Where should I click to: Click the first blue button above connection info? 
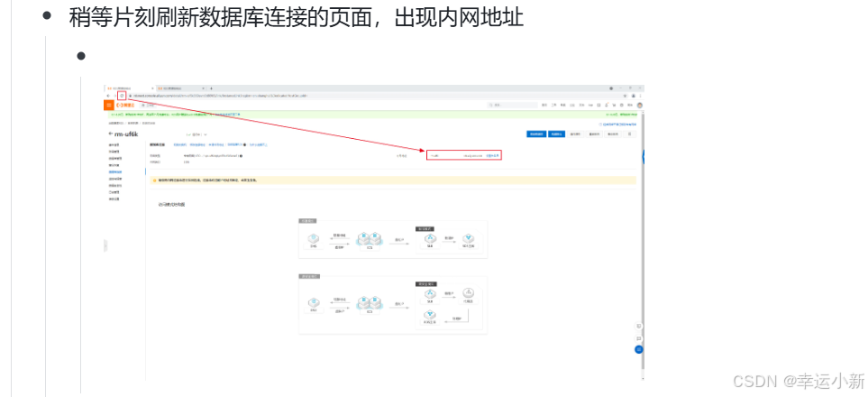click(536, 134)
